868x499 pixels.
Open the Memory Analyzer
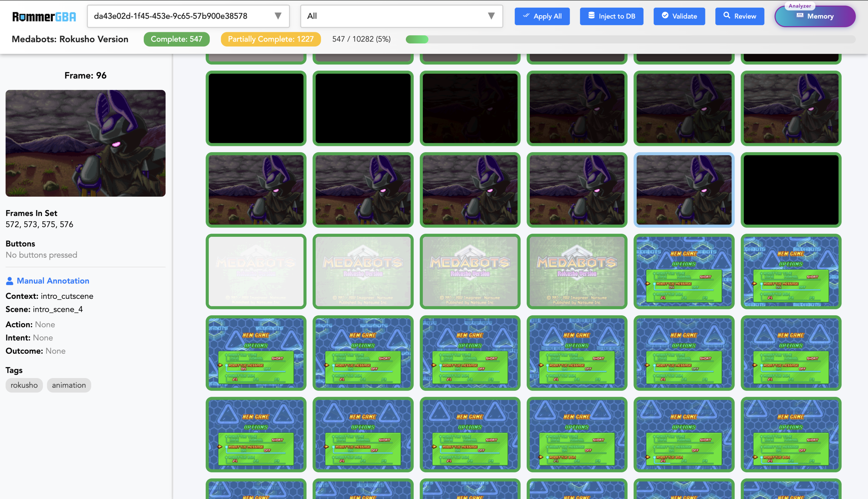tap(815, 16)
